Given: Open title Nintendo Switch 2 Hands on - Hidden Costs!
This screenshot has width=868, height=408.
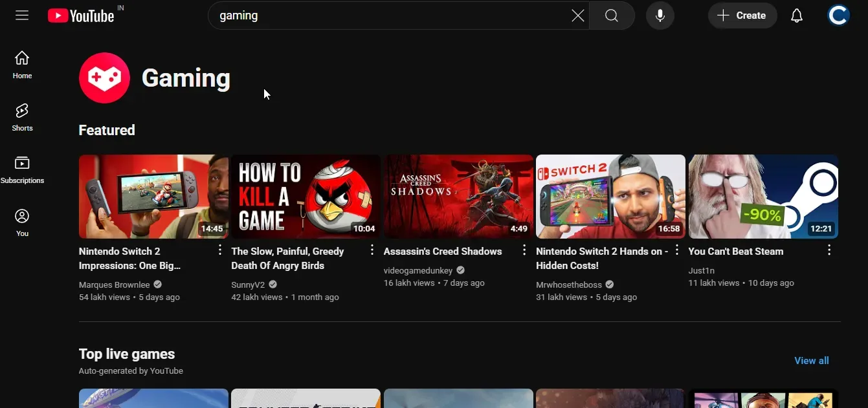Looking at the screenshot, I should (602, 258).
